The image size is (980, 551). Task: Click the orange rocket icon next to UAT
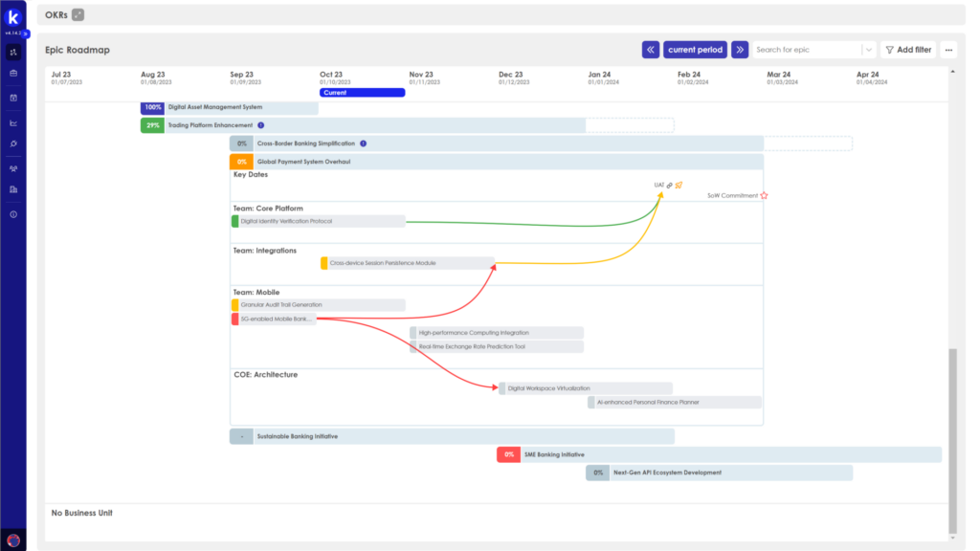coord(679,186)
